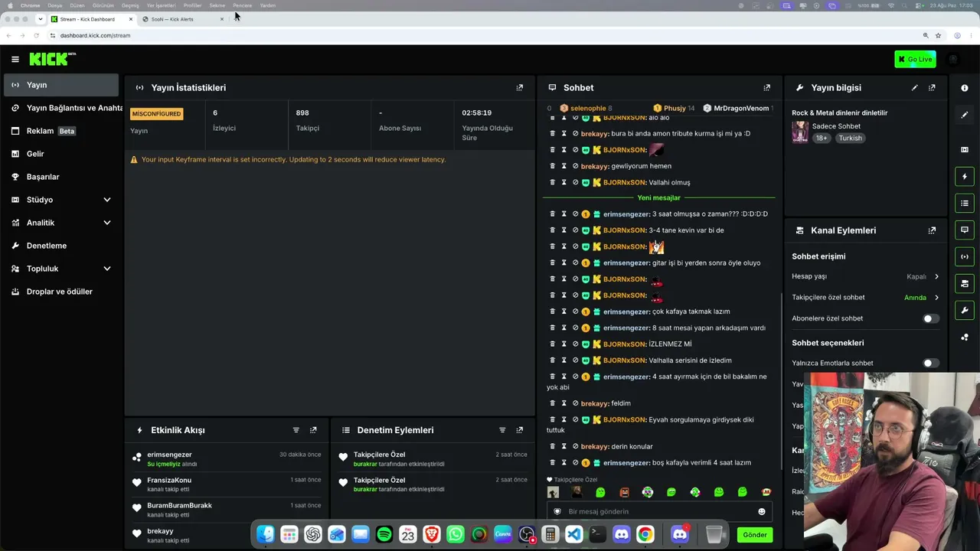Switch to the SooN Kick Alerts browser tab
Screen dimensions: 980x551
tap(182, 19)
